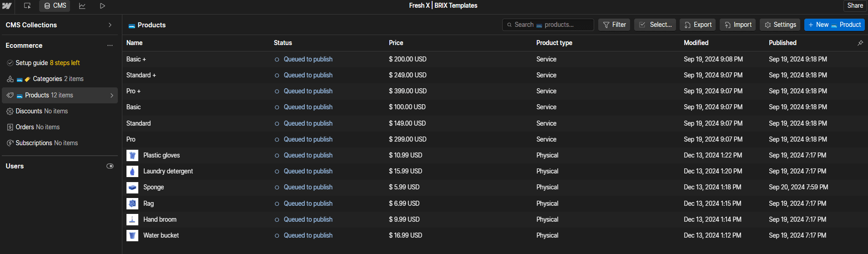Image resolution: width=868 pixels, height=254 pixels.
Task: Pin the table columns with pin icon
Action: click(x=860, y=43)
